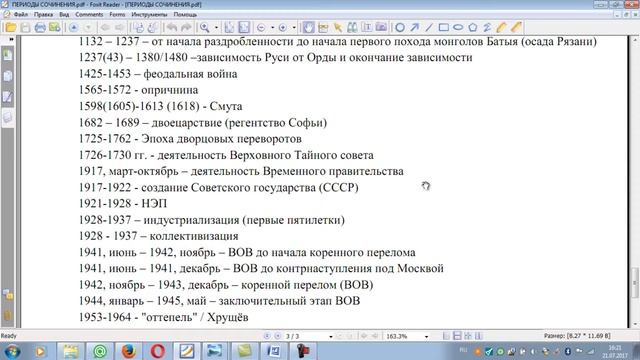This screenshot has width=640, height=360.
Task: Select the Polygon drawing tool
Action: [x=473, y=27]
